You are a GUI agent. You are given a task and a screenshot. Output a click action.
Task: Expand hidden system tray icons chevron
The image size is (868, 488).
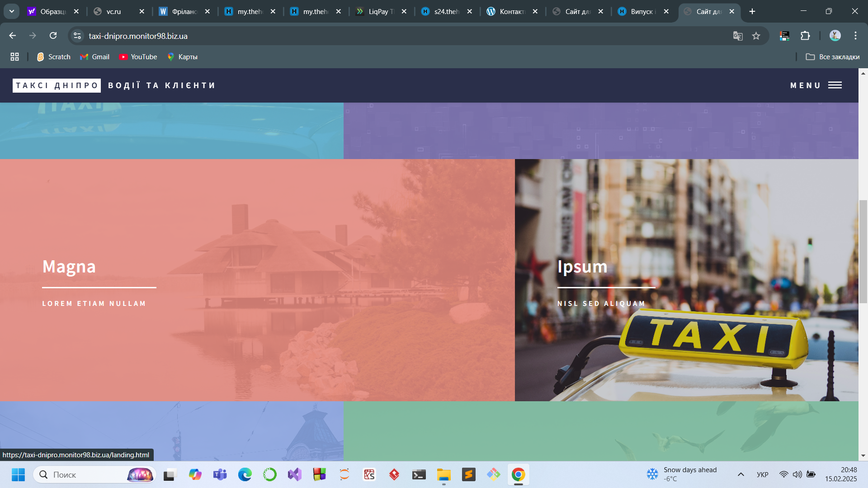click(741, 474)
